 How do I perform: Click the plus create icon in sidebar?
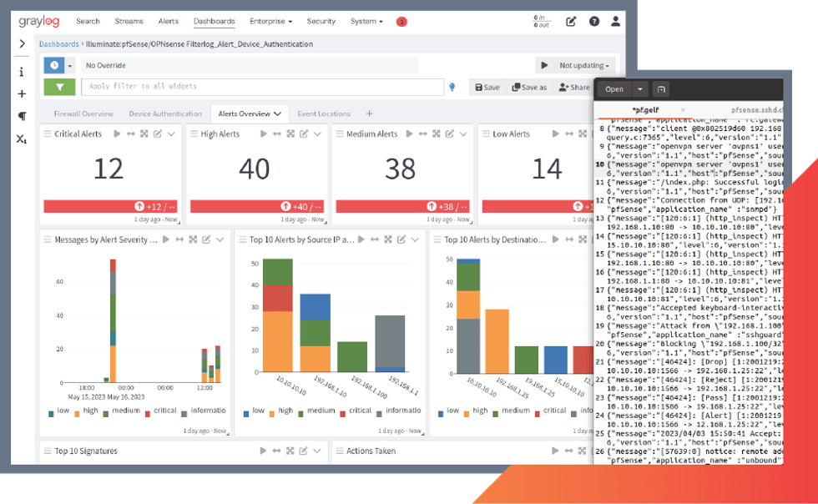(x=22, y=94)
